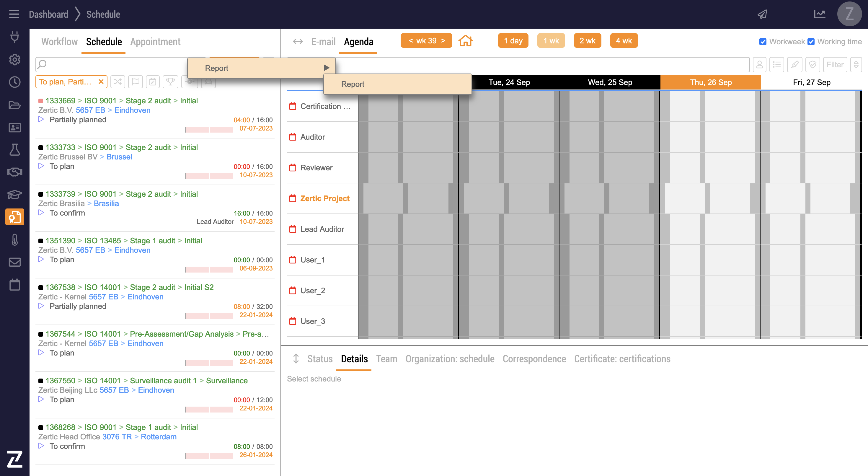
Task: Uncheck the Workweek checkbox
Action: (x=763, y=42)
